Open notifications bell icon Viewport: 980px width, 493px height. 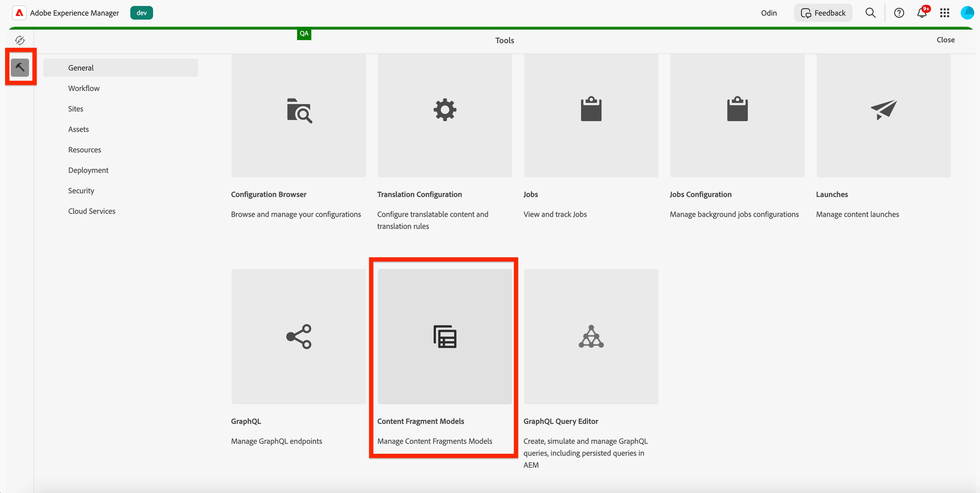tap(921, 13)
